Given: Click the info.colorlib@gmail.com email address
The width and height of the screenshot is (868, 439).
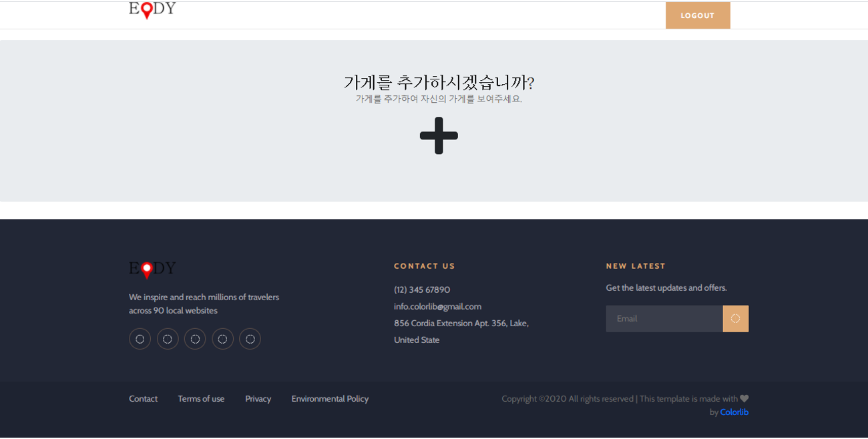Looking at the screenshot, I should (x=437, y=306).
